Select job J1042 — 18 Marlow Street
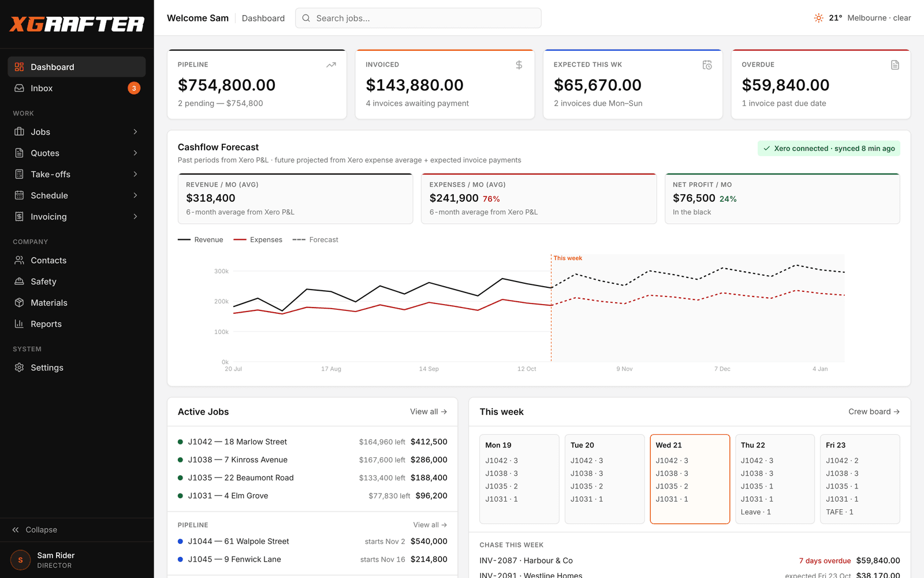 pyautogui.click(x=312, y=442)
